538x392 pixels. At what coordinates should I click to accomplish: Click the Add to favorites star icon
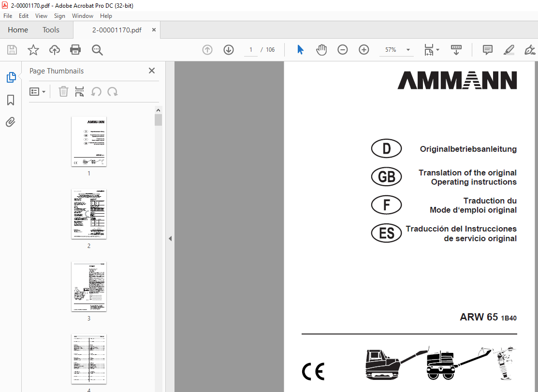tap(33, 50)
